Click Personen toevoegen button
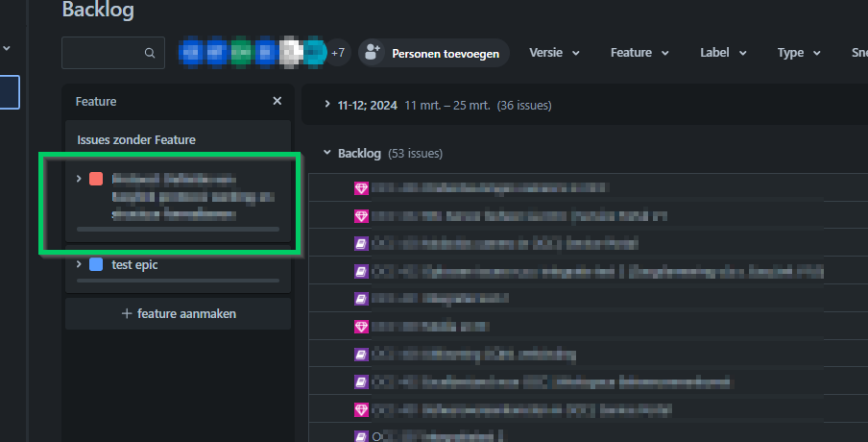 (x=433, y=53)
